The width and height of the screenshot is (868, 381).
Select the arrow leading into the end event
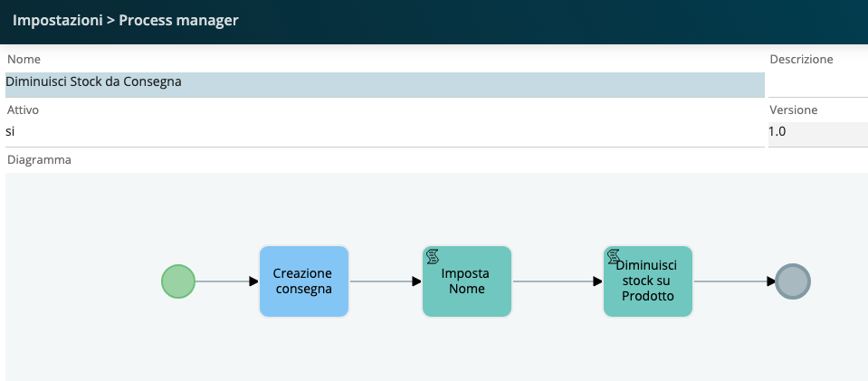[734, 281]
